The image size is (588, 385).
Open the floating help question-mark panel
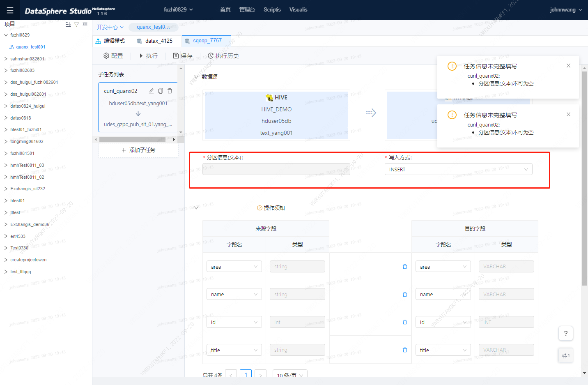(x=565, y=333)
